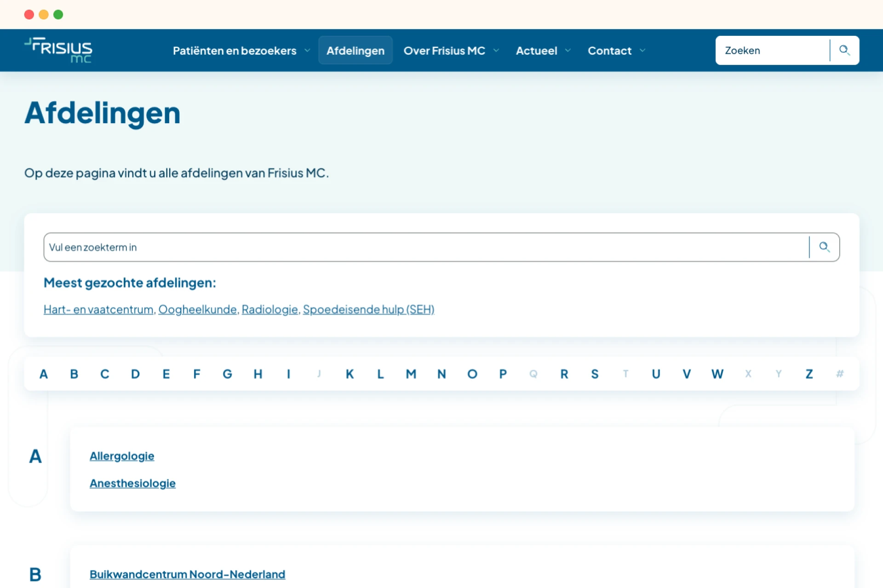
Task: Open the Contact menu
Action: tap(609, 51)
